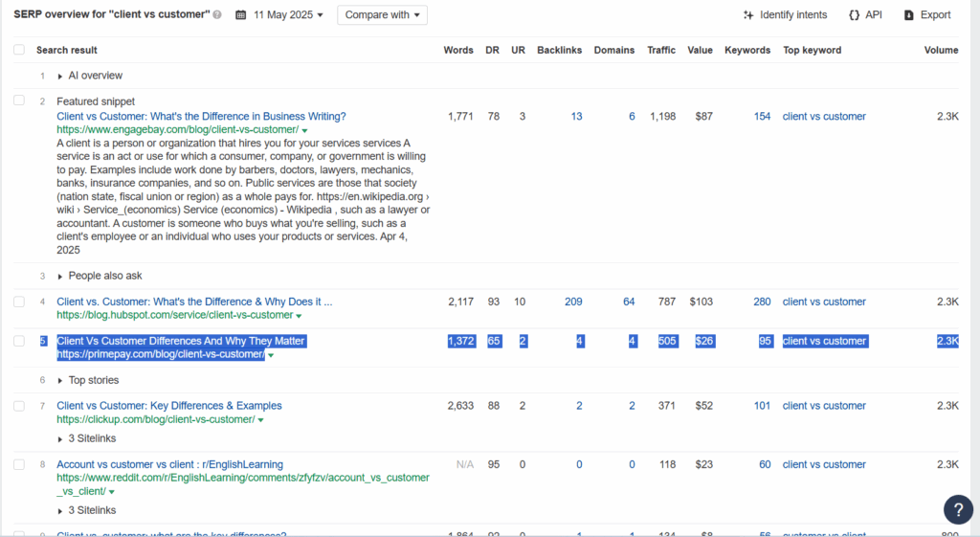The image size is (980, 537).
Task: Click the Backlinks column header
Action: click(559, 50)
